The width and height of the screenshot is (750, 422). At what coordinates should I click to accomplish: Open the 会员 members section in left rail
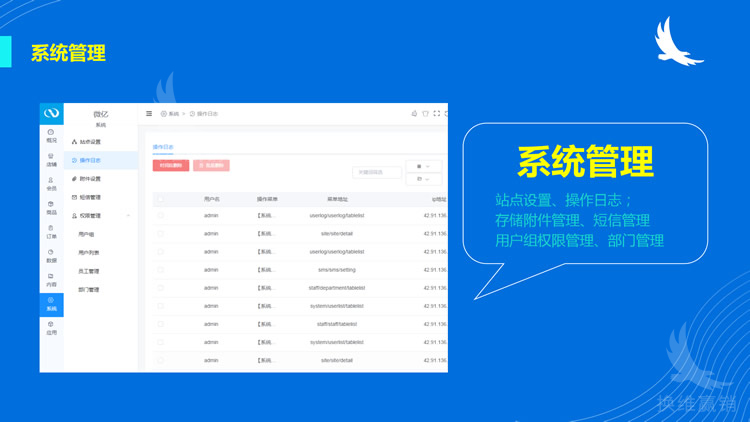(51, 184)
